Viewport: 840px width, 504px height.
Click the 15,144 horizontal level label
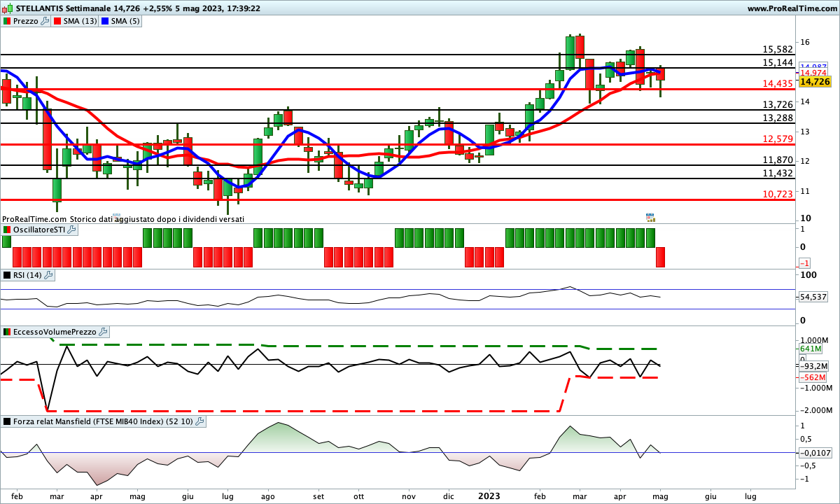[778, 63]
